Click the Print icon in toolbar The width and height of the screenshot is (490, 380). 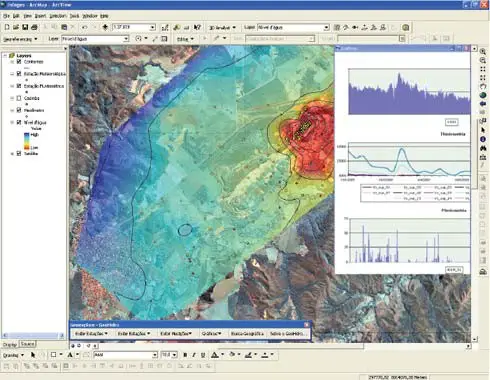[34, 27]
